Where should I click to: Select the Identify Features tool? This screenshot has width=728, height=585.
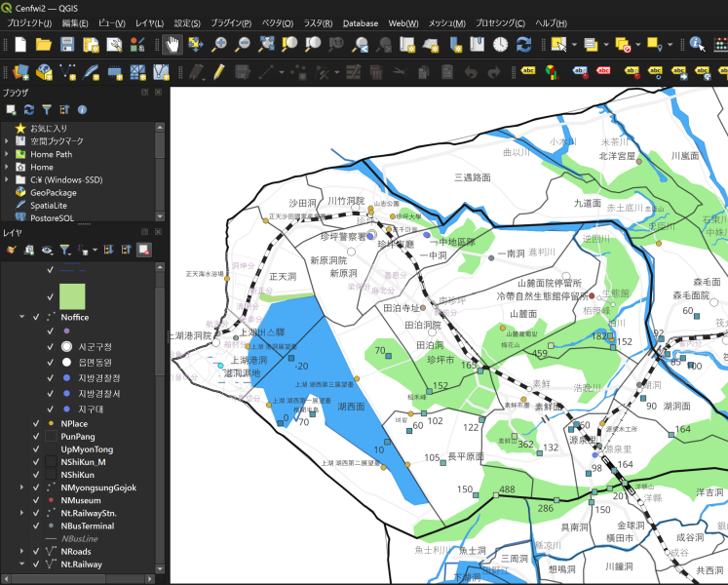(x=697, y=45)
